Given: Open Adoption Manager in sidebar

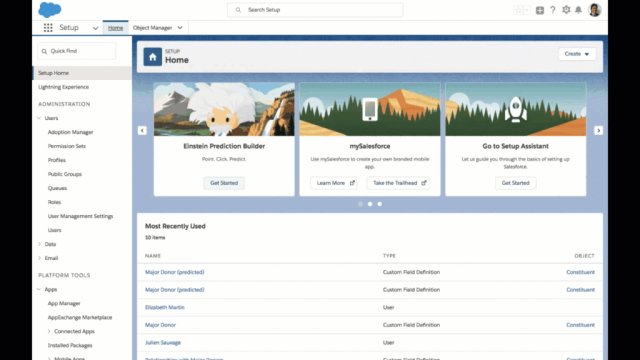Looking at the screenshot, I should pos(70,132).
